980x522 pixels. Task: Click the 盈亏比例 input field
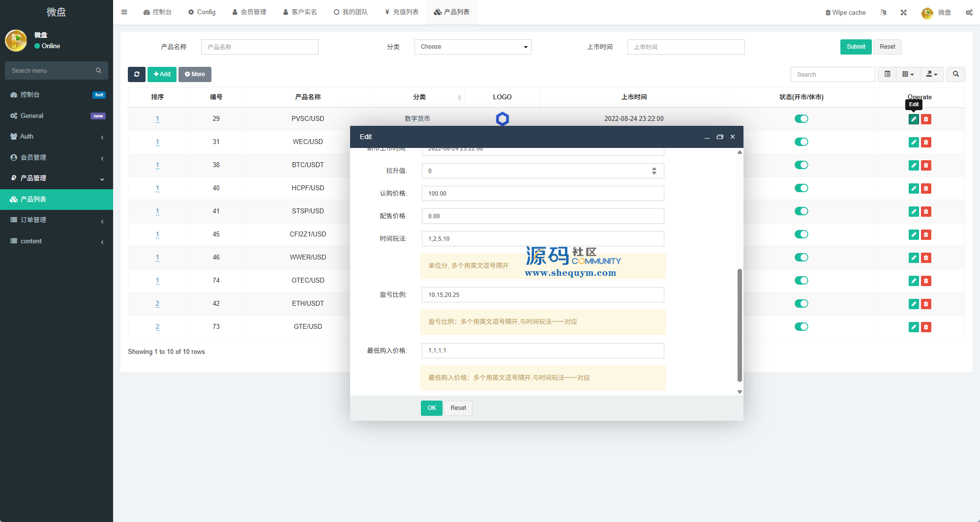(x=543, y=295)
